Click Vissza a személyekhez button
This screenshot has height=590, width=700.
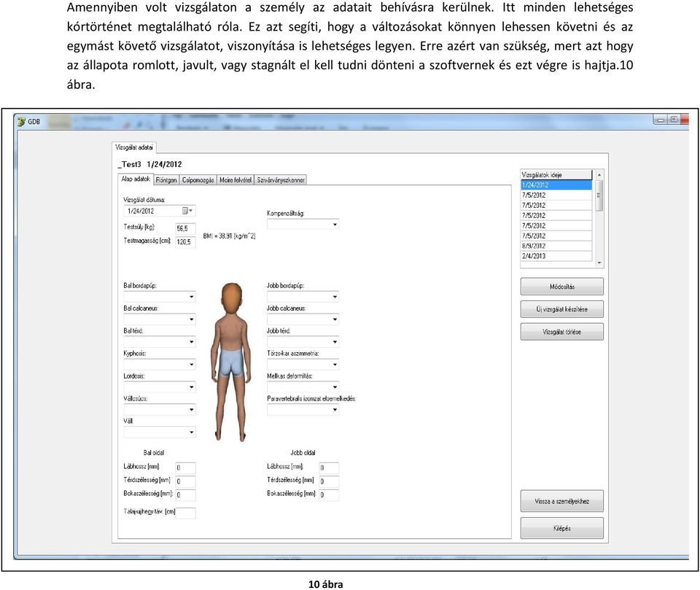[561, 501]
